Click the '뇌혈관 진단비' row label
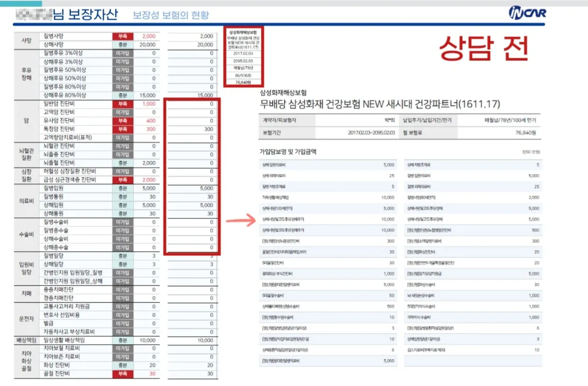The height and width of the screenshot is (386, 588). tap(59, 145)
